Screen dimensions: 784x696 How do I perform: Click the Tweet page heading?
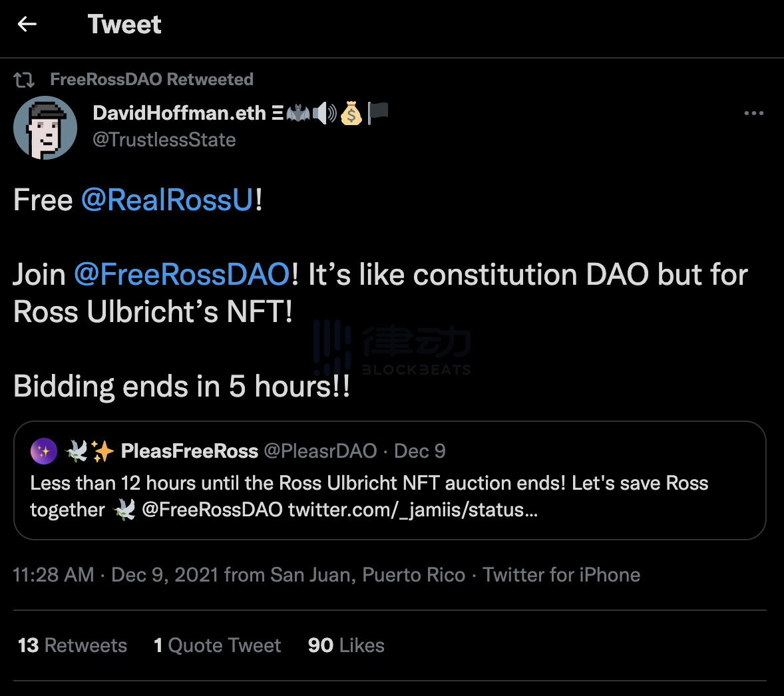click(124, 25)
